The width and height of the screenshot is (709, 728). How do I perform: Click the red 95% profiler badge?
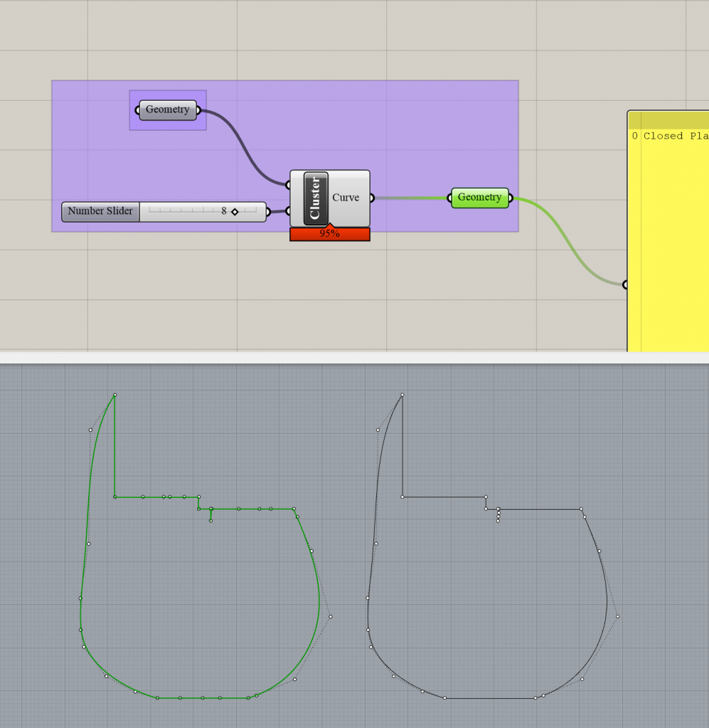(x=330, y=234)
